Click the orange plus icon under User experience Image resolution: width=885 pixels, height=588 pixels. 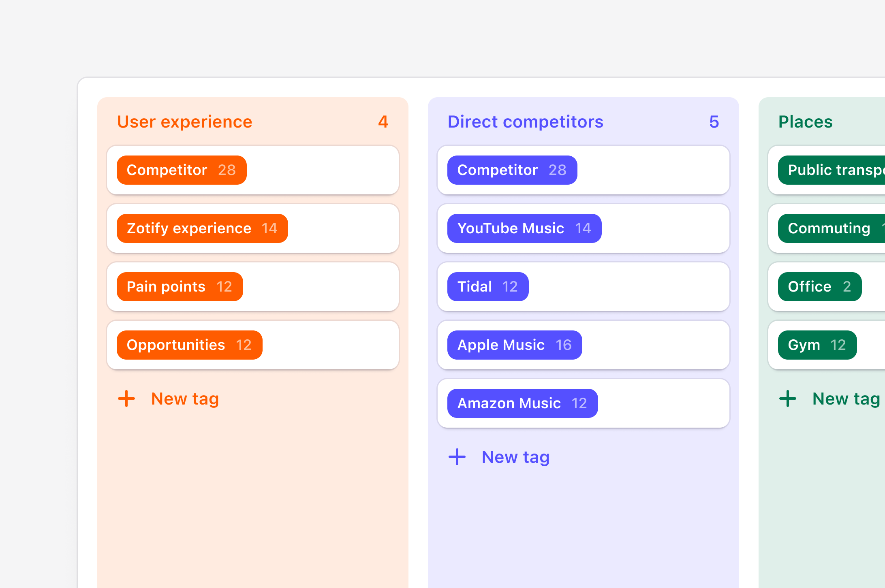[x=126, y=398]
